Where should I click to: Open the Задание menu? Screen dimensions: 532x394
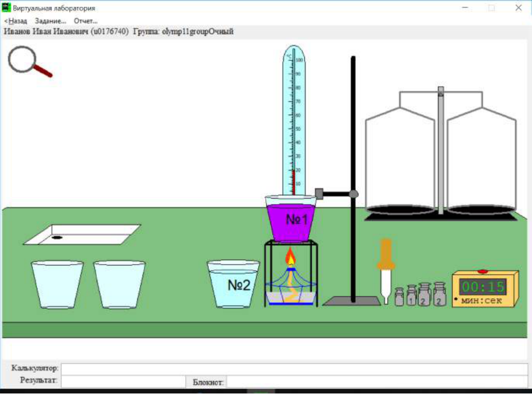pyautogui.click(x=50, y=21)
